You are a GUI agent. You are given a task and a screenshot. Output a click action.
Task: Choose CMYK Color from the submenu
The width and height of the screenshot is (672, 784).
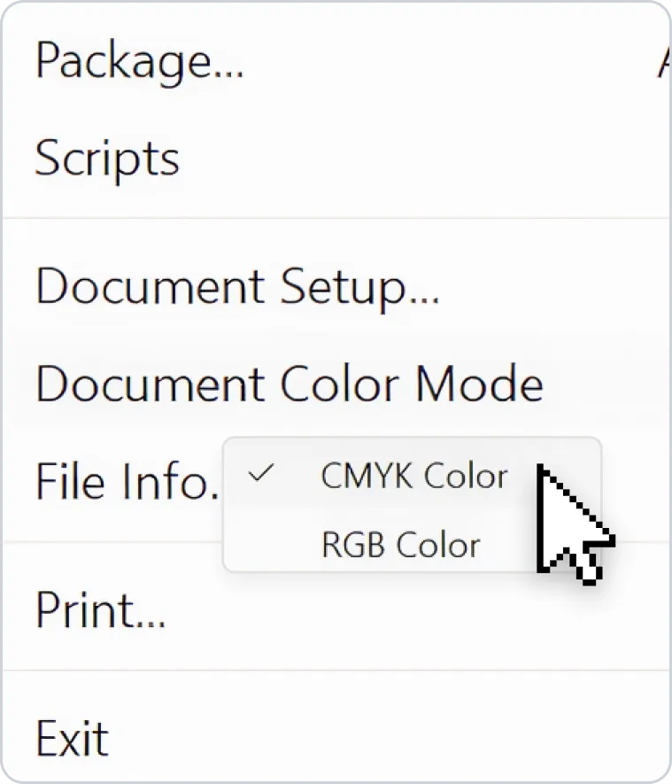click(x=414, y=476)
